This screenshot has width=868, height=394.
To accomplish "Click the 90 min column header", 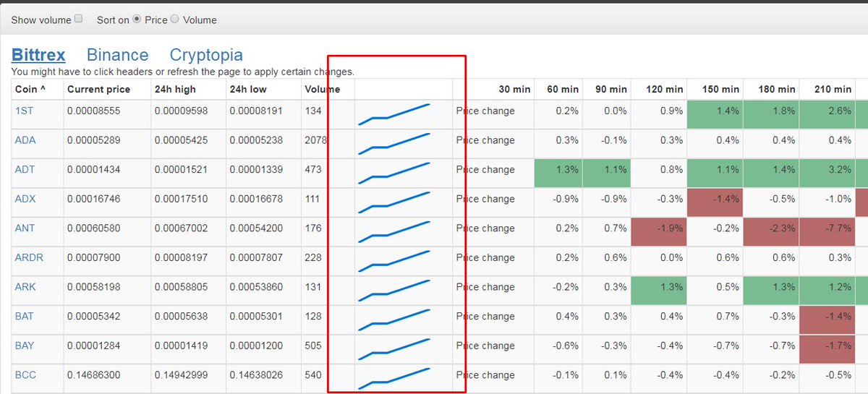I will (x=611, y=90).
